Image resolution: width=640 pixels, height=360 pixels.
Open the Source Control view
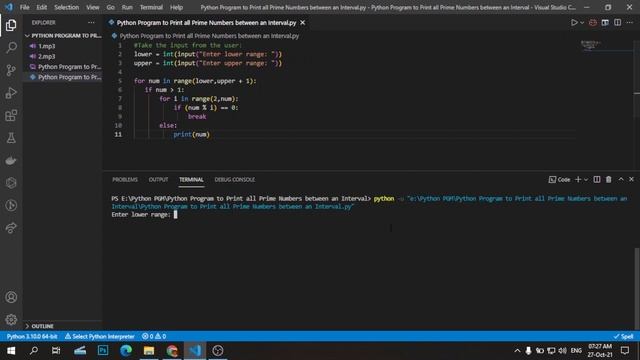pos(11,70)
